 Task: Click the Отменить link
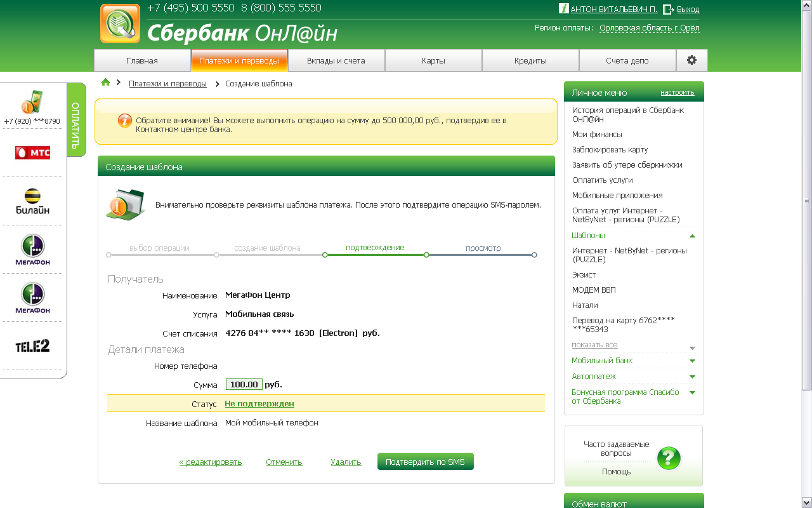(284, 462)
